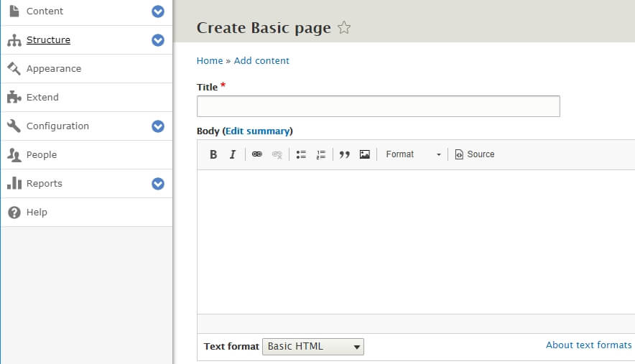Go to the People admin page
This screenshot has width=635, height=364.
click(42, 155)
